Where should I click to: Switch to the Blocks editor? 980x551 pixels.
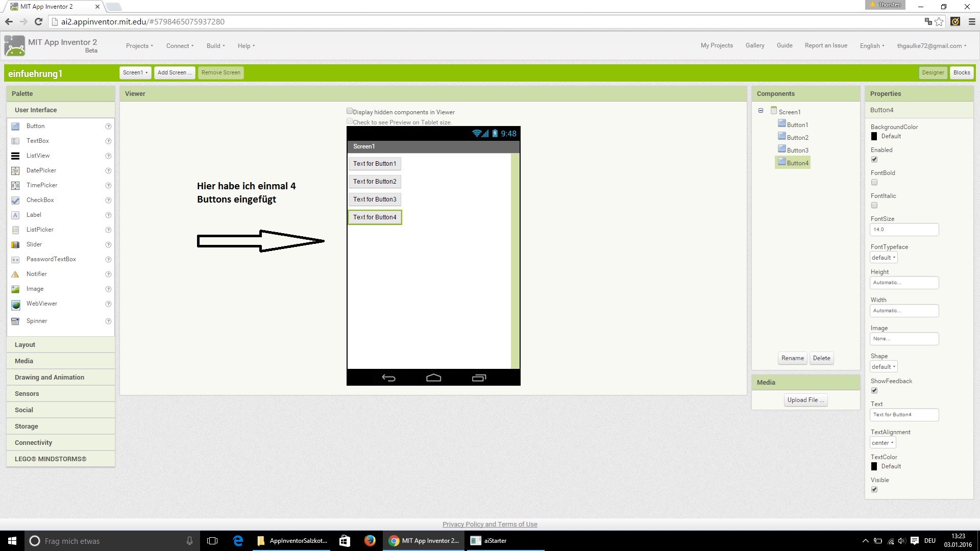coord(962,72)
